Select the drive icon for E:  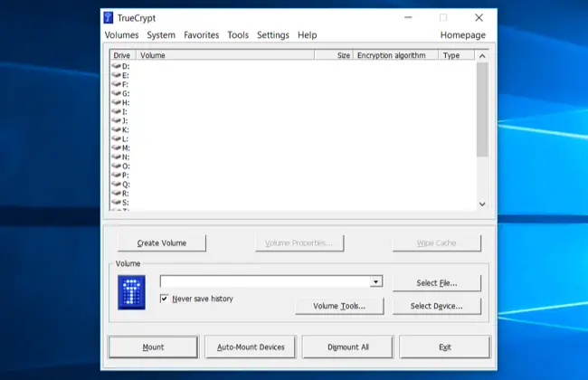pyautogui.click(x=117, y=75)
